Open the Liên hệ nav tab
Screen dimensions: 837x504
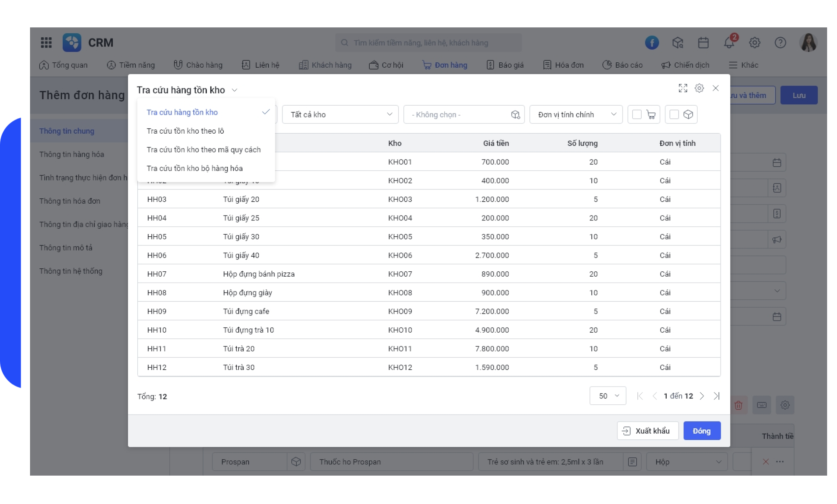point(260,65)
